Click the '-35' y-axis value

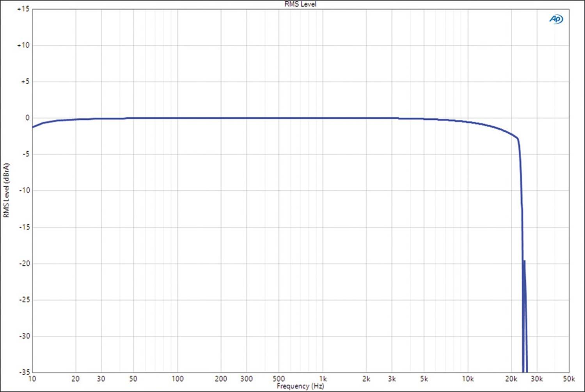24,372
